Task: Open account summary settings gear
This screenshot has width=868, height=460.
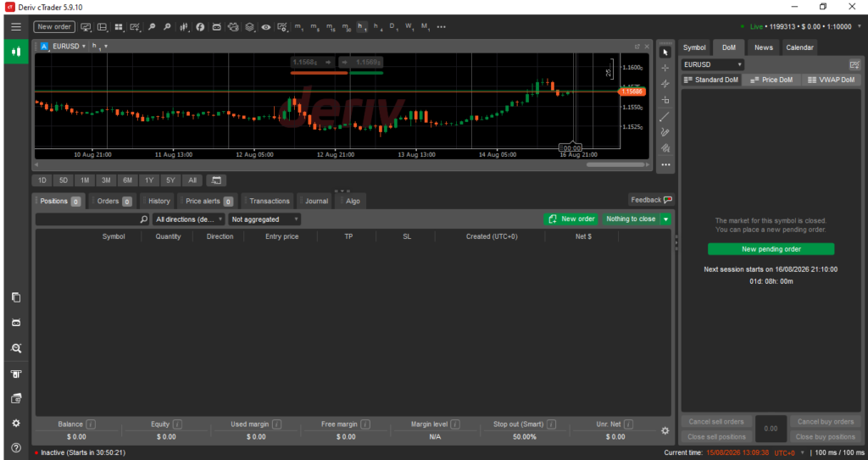Action: (665, 430)
